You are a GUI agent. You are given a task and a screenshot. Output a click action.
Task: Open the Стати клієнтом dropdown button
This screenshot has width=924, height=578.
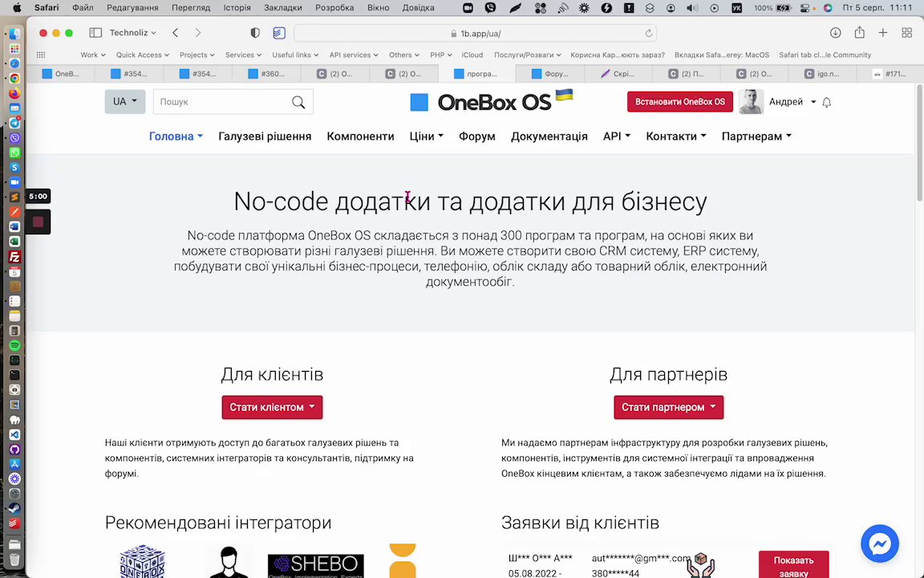pyautogui.click(x=272, y=407)
